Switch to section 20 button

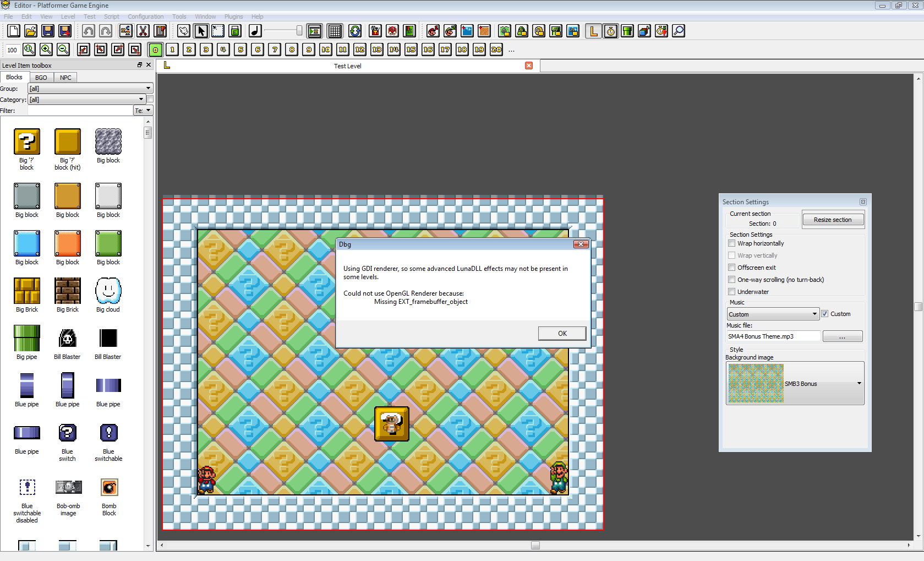click(x=496, y=50)
